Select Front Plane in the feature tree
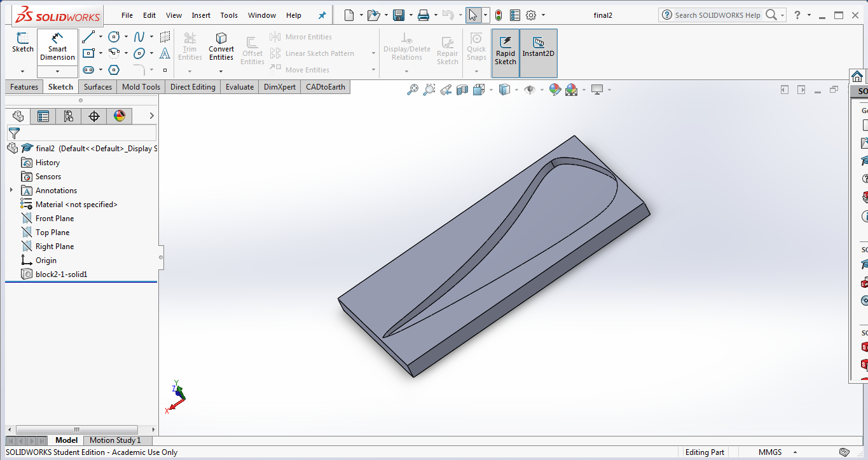 55,219
